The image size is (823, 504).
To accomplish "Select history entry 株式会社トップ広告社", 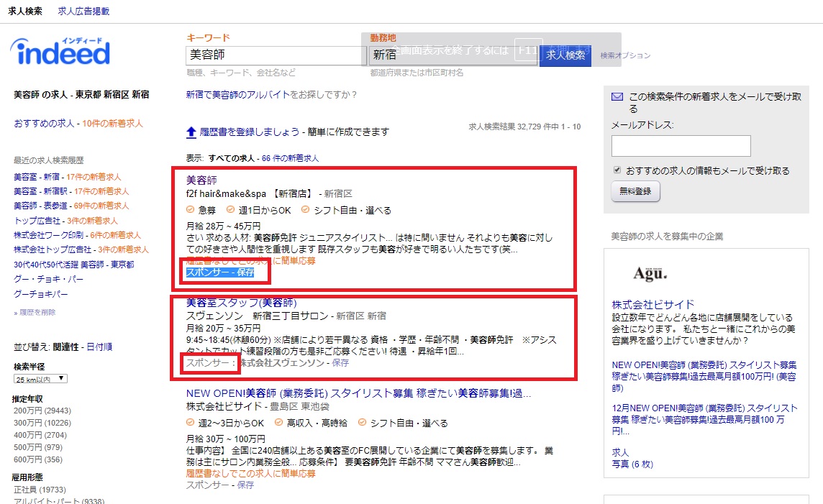I will coord(53,249).
